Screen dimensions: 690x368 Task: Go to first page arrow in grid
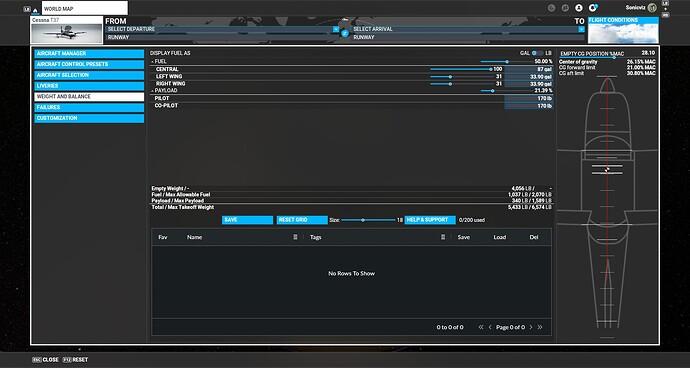coord(481,327)
